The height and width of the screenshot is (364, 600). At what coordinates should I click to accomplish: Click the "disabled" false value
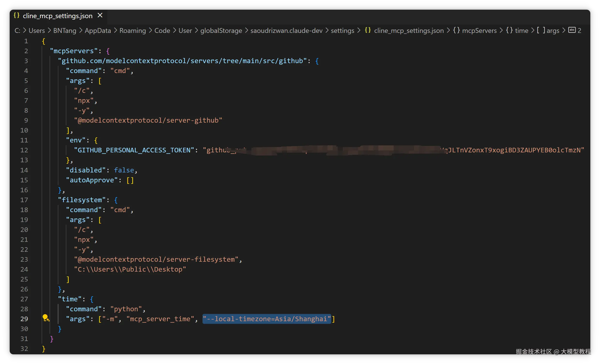124,170
